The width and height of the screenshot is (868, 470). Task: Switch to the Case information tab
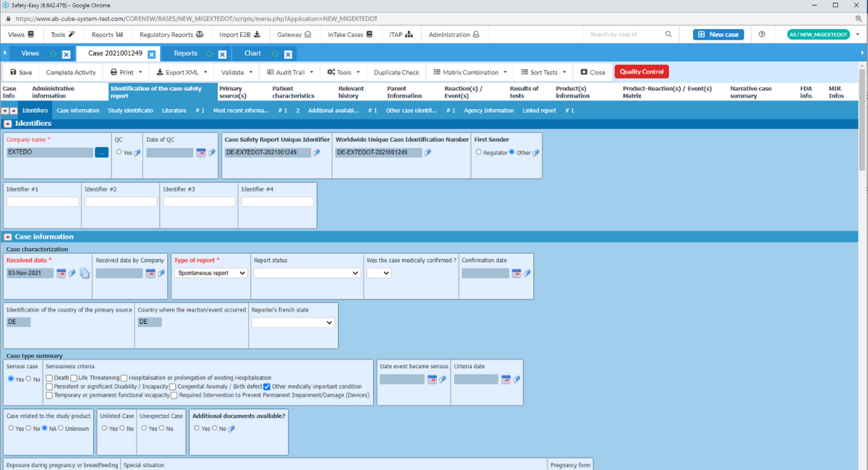pyautogui.click(x=77, y=110)
